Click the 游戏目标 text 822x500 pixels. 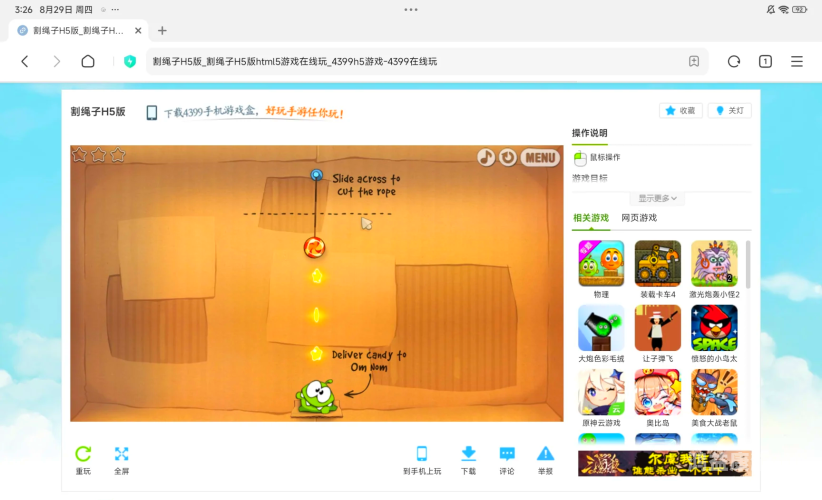(x=590, y=178)
